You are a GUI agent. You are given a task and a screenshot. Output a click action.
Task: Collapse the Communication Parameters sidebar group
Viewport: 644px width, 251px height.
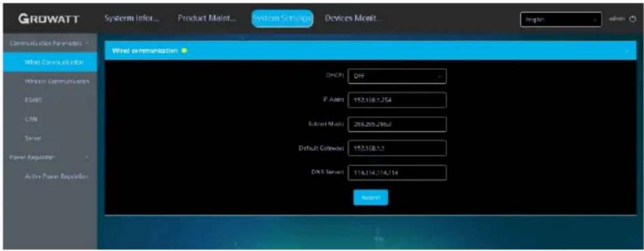49,43
